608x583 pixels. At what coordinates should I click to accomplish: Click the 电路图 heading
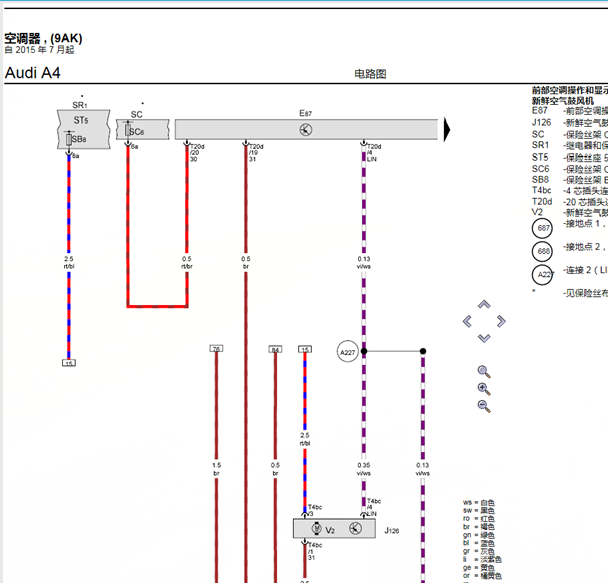pos(370,74)
